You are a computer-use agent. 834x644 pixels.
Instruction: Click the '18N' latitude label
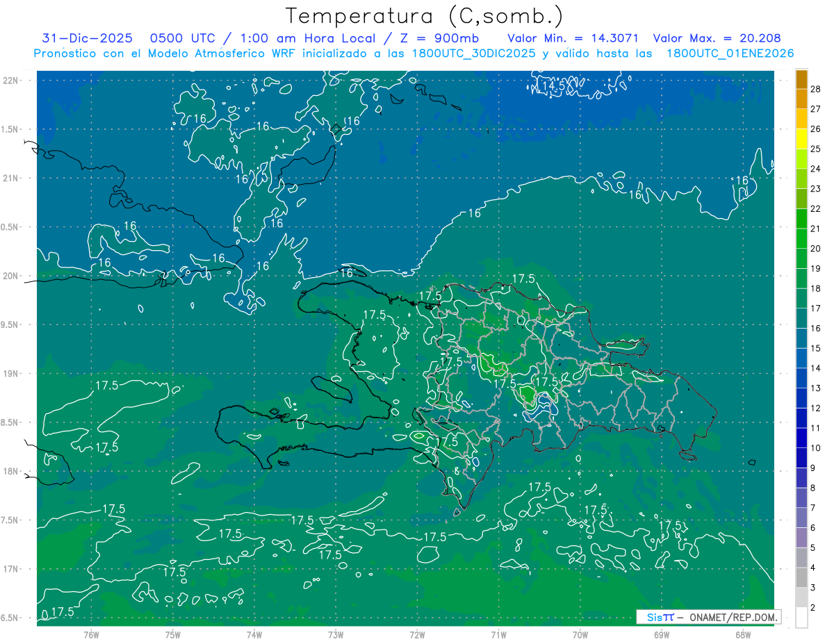(11, 471)
